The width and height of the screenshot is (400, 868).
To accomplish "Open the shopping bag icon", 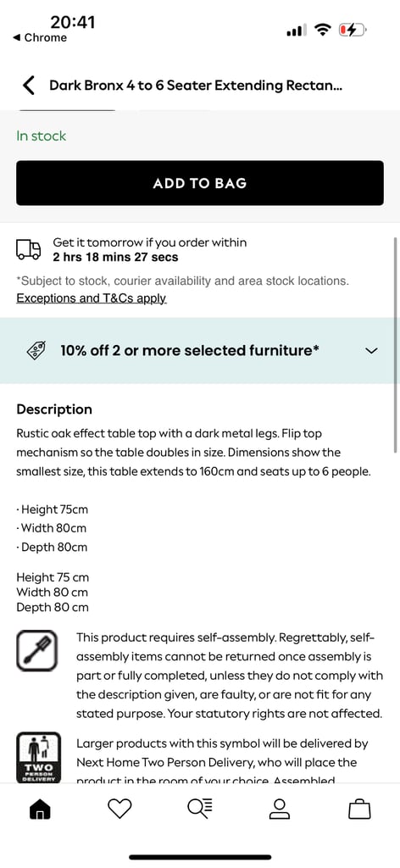I will coord(359,809).
